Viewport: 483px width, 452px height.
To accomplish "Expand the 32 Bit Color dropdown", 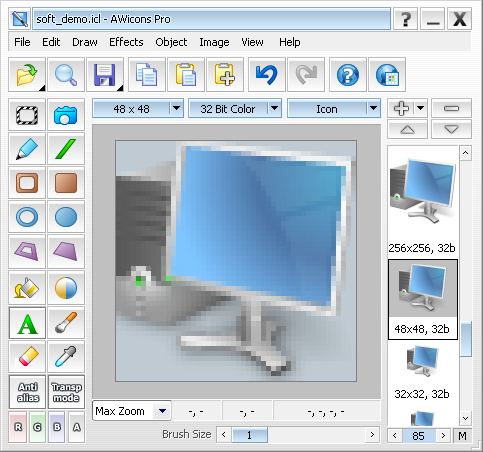I will [275, 108].
